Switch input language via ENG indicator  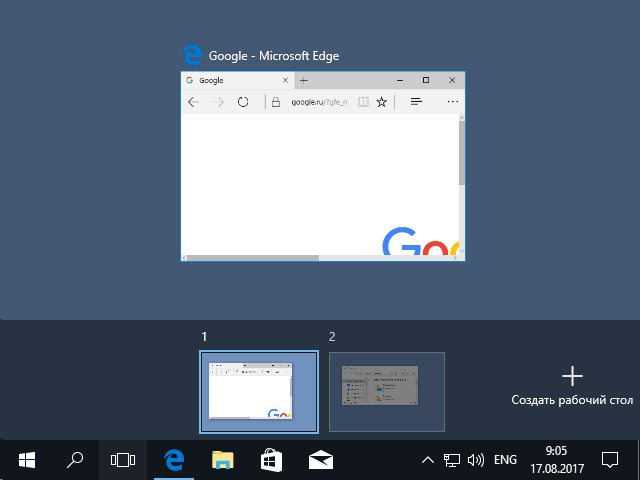(505, 460)
